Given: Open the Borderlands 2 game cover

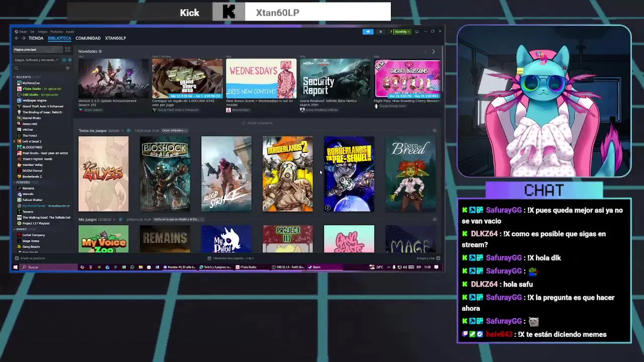Looking at the screenshot, I should [x=288, y=174].
